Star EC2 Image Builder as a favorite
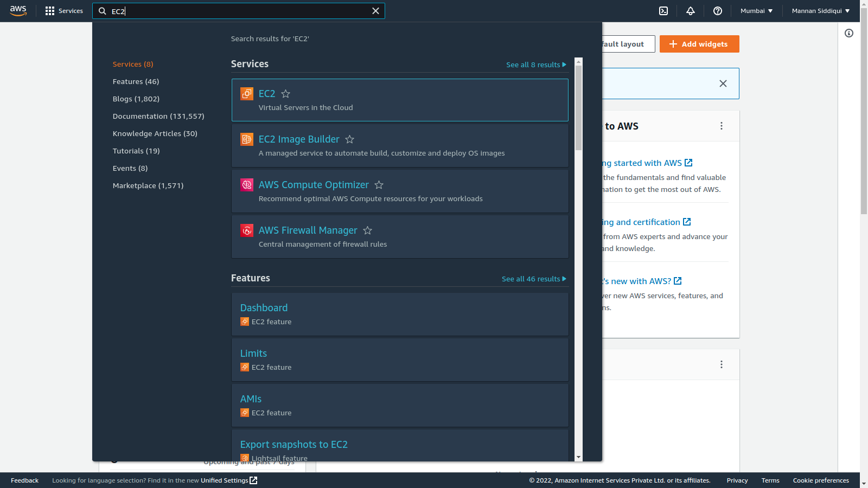This screenshot has height=488, width=868. coord(349,139)
